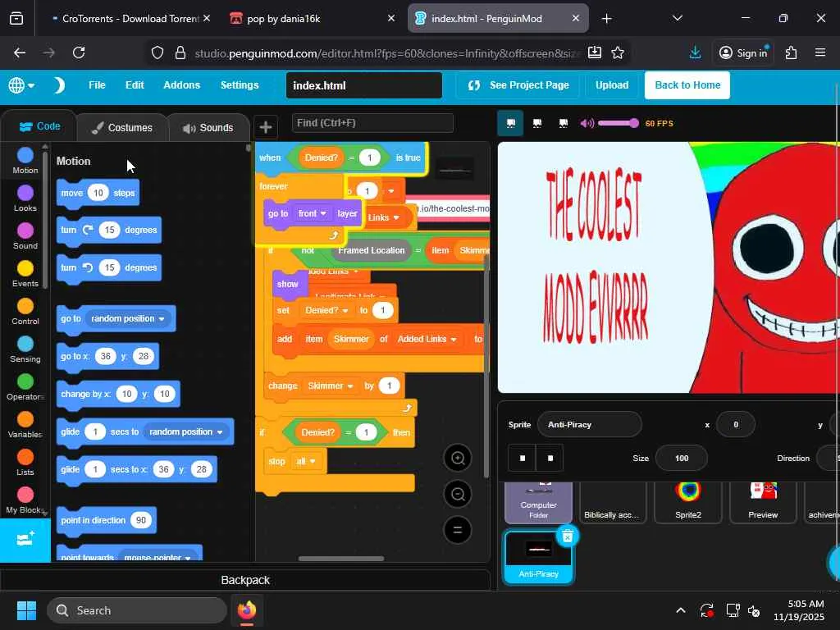Click the project title field index.html

click(x=364, y=85)
